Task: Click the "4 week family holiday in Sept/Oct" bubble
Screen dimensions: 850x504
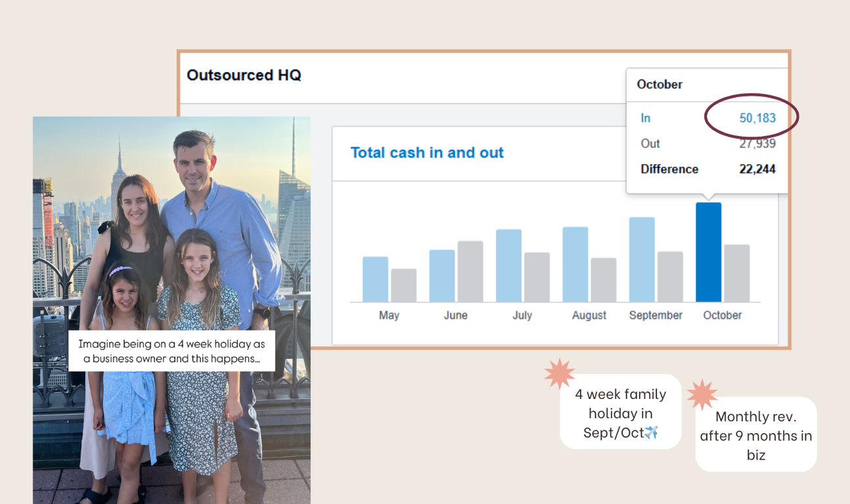Action: pos(621,412)
